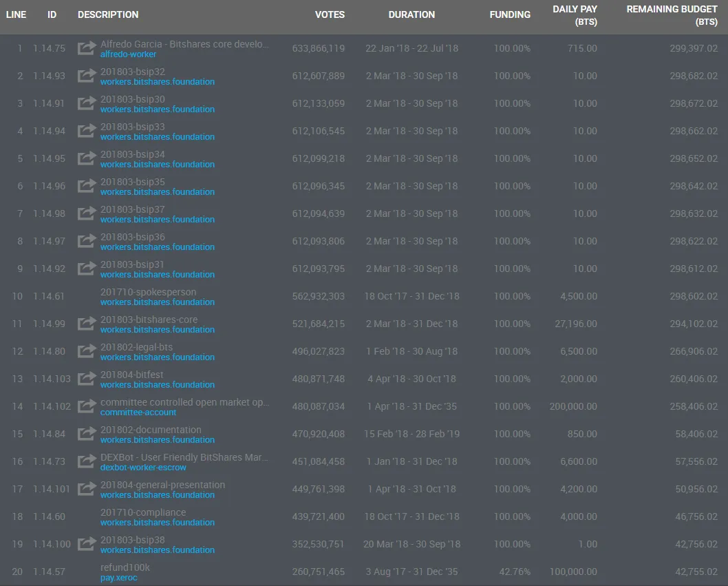Open committee-account link
The width and height of the screenshot is (728, 586).
pyautogui.click(x=138, y=412)
